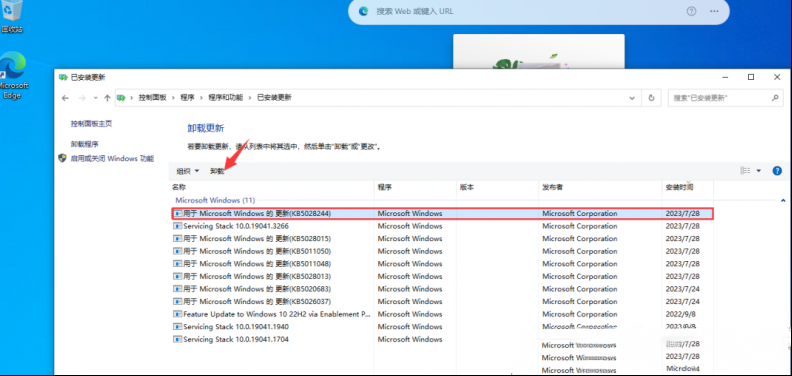The height and width of the screenshot is (376, 792).
Task: Select update KB5026037 row
Action: [x=442, y=302]
